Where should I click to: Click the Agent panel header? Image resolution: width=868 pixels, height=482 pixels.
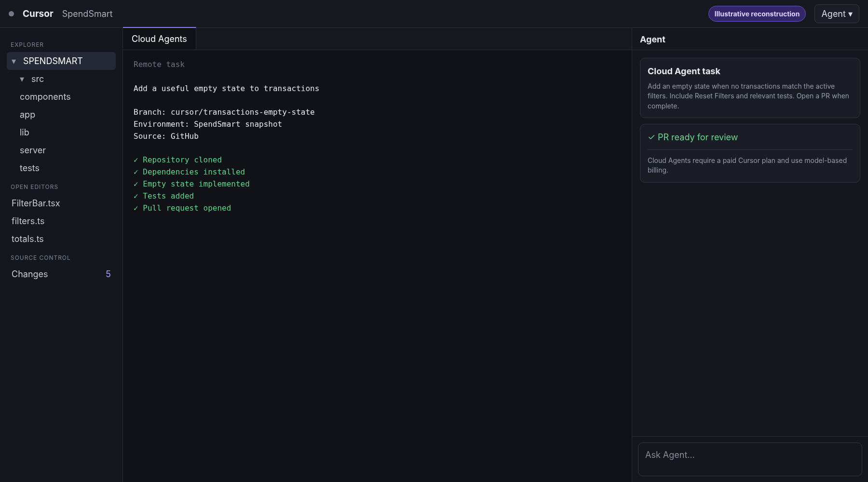[x=652, y=40]
